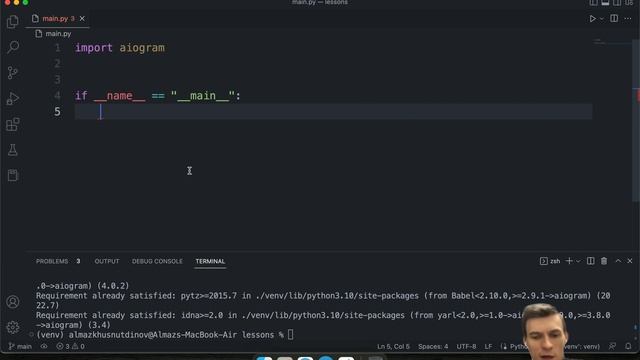Open the Manage settings gear
The height and width of the screenshot is (360, 640).
coord(13,327)
